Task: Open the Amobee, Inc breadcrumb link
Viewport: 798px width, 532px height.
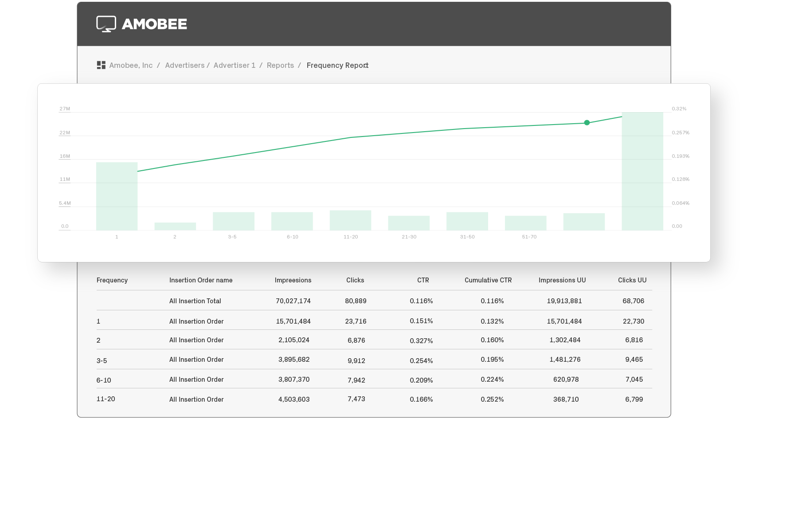Action: click(131, 65)
